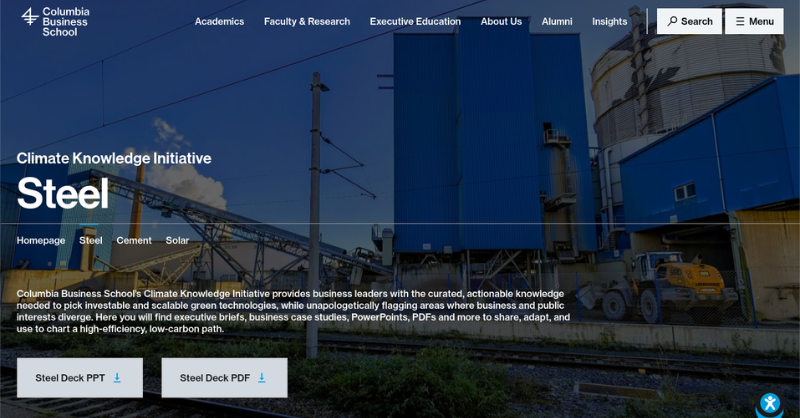Go to Executive Education
The height and width of the screenshot is (418, 800).
pyautogui.click(x=415, y=21)
